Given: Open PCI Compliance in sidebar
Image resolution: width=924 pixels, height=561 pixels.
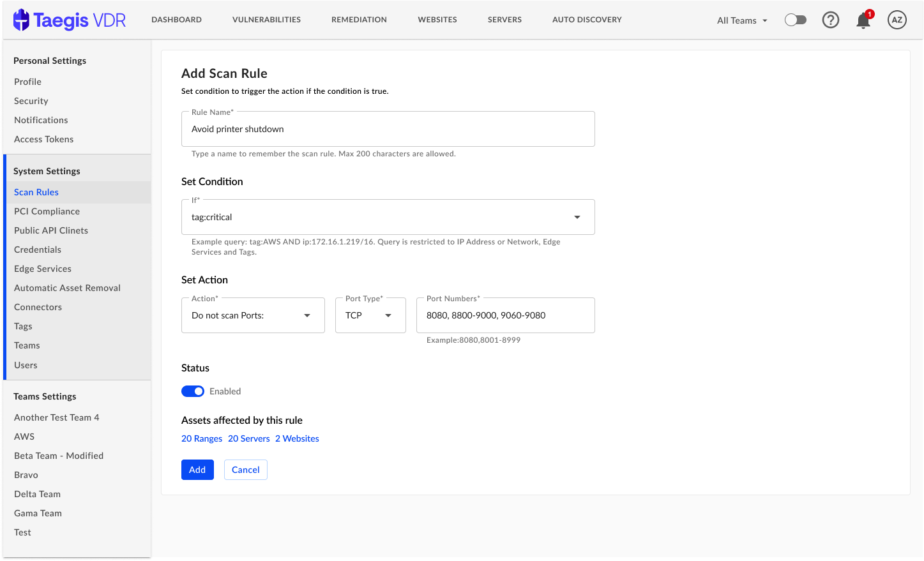Looking at the screenshot, I should pyautogui.click(x=47, y=211).
